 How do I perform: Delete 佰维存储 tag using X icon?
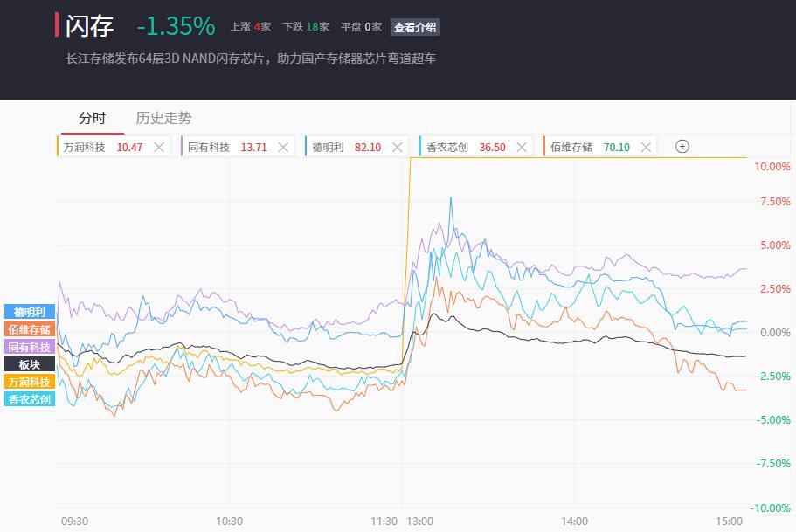pyautogui.click(x=647, y=147)
